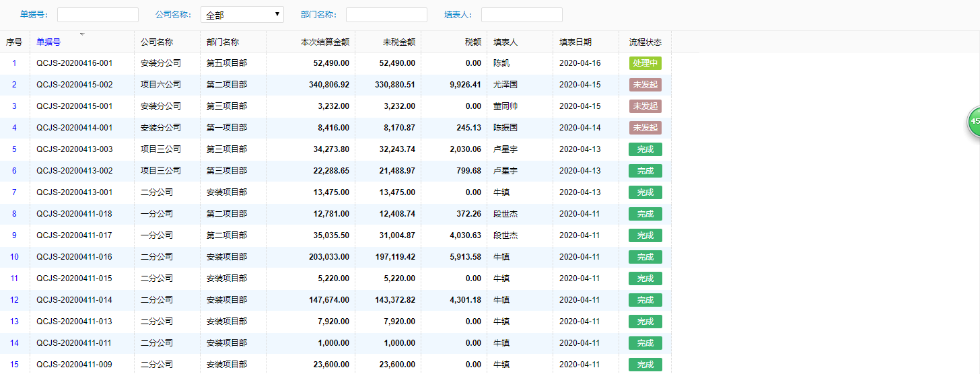Click 未发起 status for QCJS-20200415-002
980x374 pixels.
point(645,85)
